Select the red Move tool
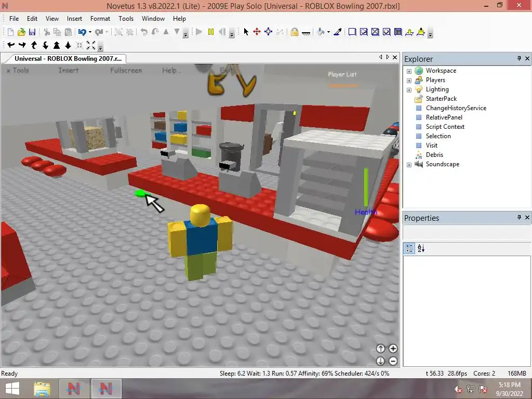This screenshot has height=399, width=532. pos(257,32)
